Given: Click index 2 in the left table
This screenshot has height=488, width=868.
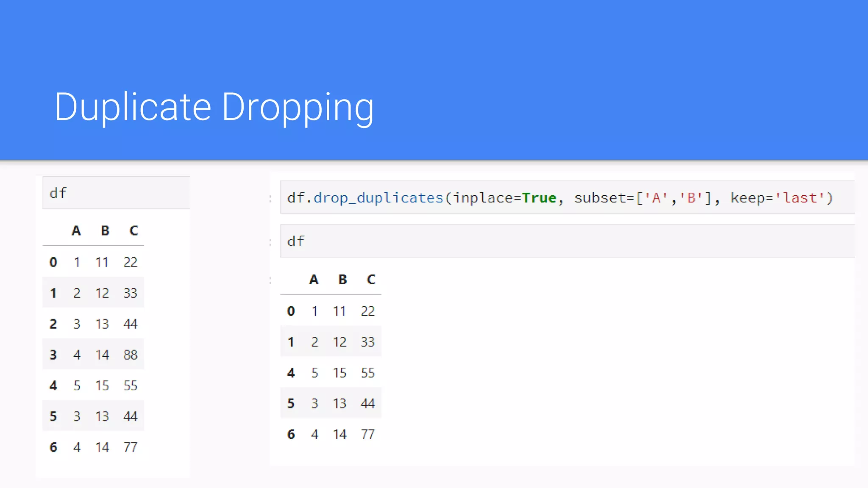Looking at the screenshot, I should (53, 324).
